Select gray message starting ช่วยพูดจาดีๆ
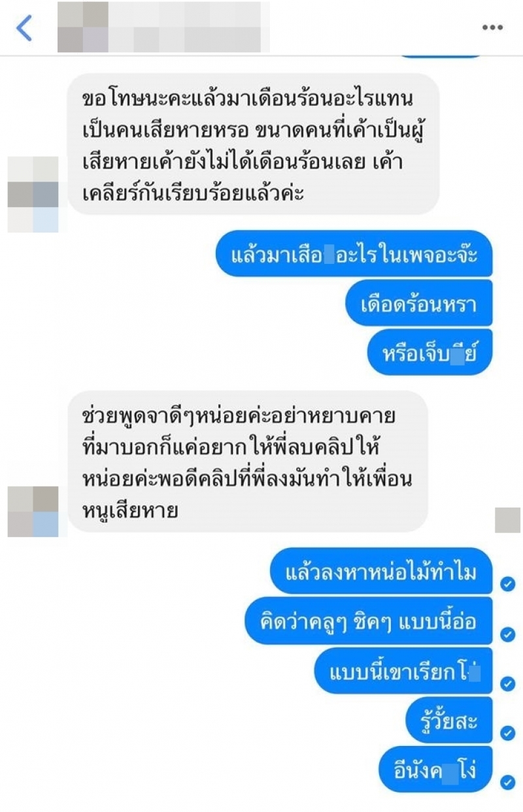 [x=248, y=462]
